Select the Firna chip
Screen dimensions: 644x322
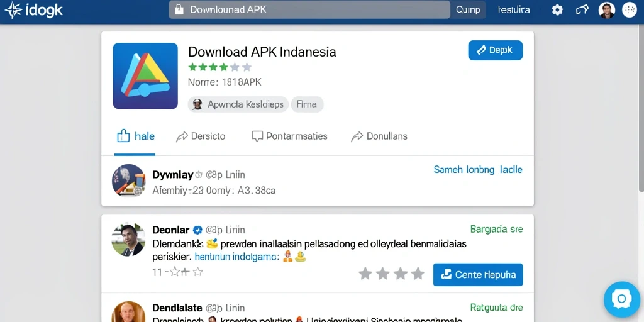(307, 104)
